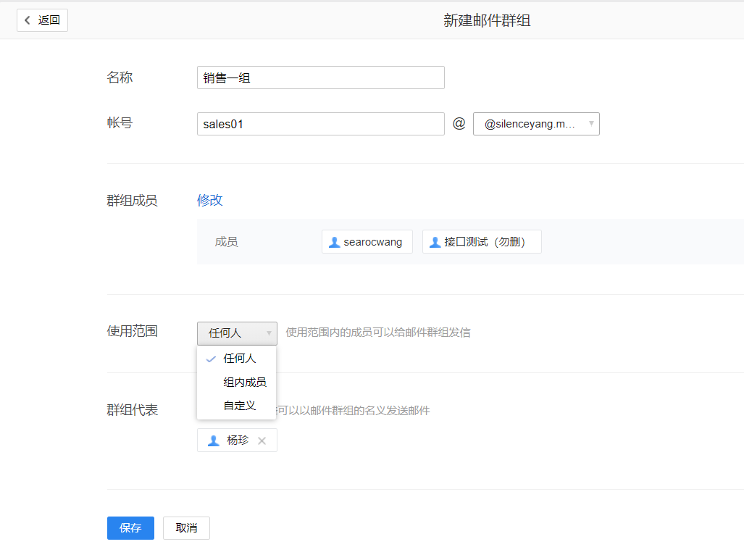
Task: Click the avatar icon on 接口测试 chip
Action: (x=435, y=242)
